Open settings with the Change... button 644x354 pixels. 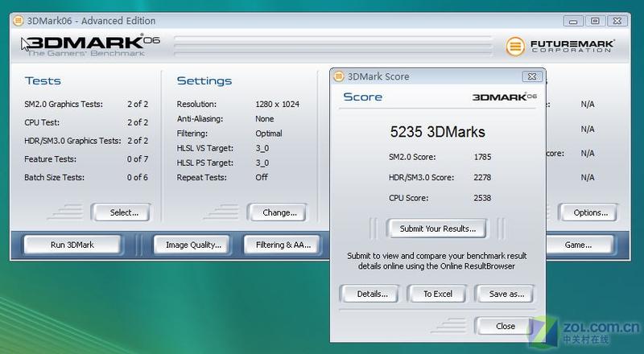pyautogui.click(x=277, y=212)
